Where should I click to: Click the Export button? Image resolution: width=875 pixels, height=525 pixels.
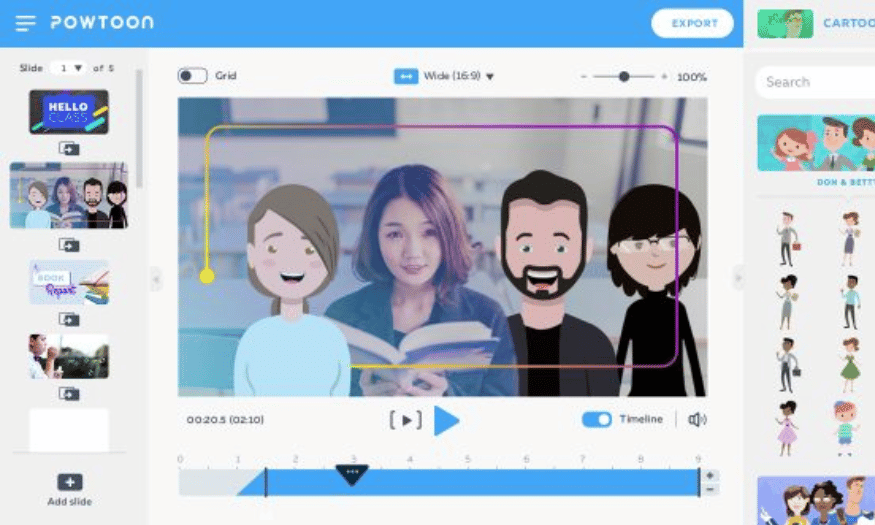point(692,23)
